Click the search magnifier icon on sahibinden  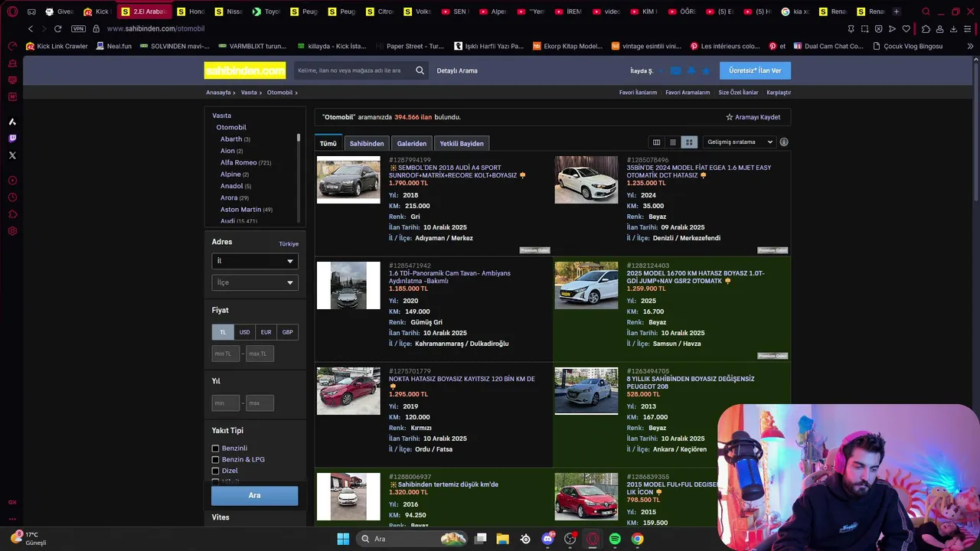(420, 70)
